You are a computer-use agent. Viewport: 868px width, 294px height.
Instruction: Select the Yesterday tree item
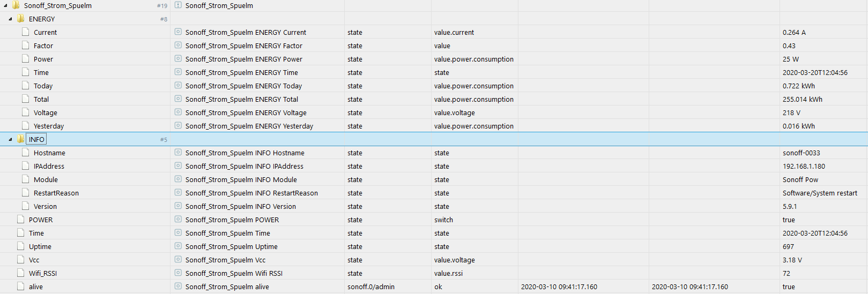[x=49, y=126]
